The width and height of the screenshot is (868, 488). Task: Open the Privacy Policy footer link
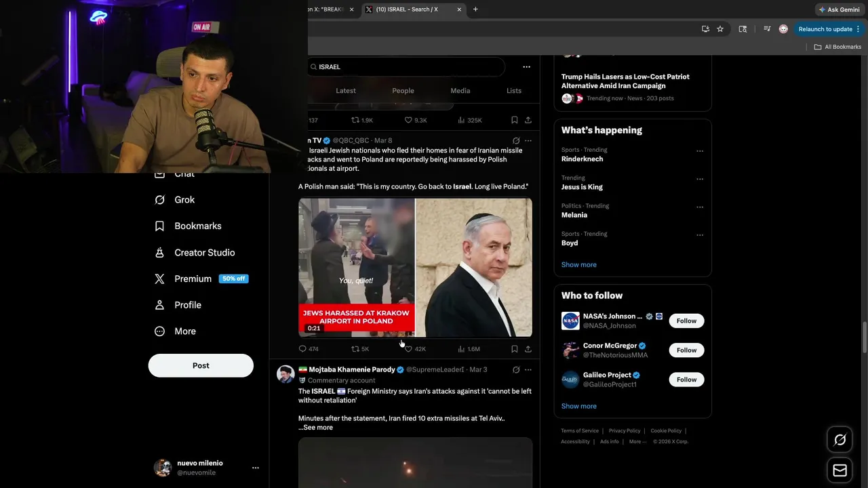click(x=625, y=431)
